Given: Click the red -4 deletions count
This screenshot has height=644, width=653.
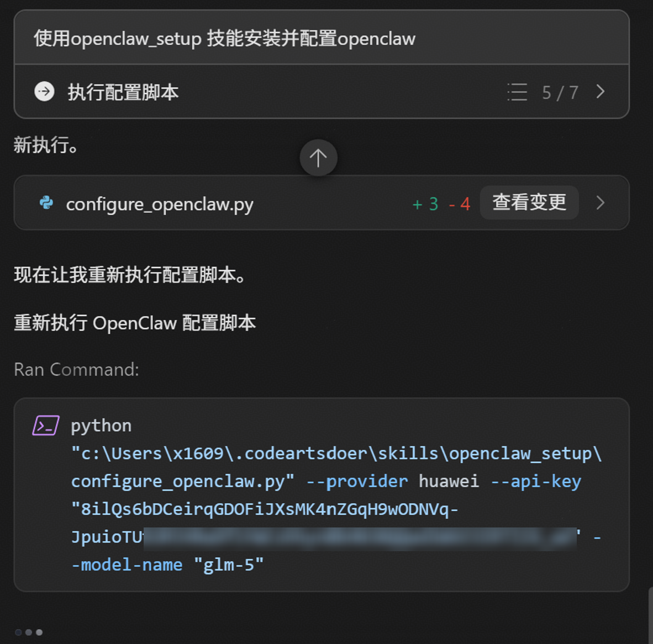Looking at the screenshot, I should (x=460, y=204).
